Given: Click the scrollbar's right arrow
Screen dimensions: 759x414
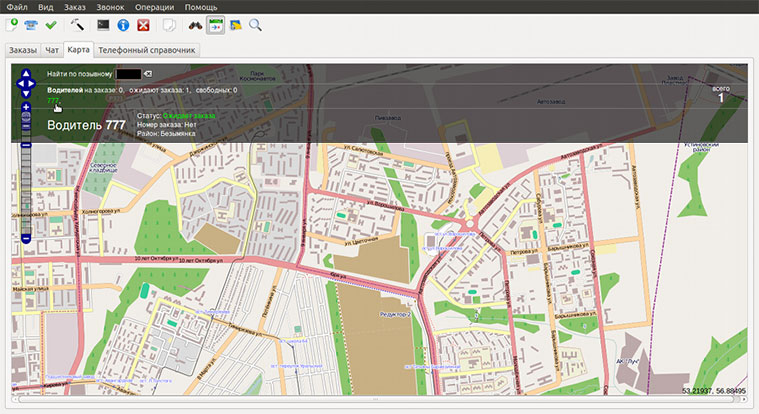Looking at the screenshot, I should [x=744, y=399].
